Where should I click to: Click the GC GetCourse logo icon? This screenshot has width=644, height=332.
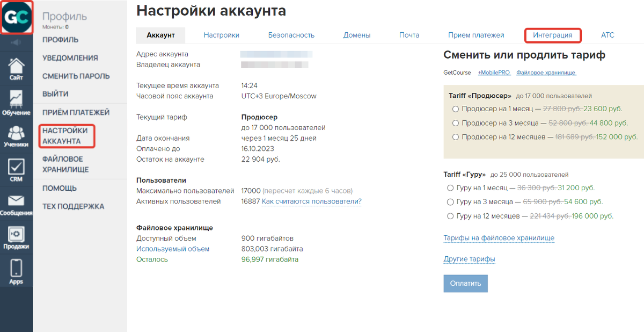pos(16,17)
